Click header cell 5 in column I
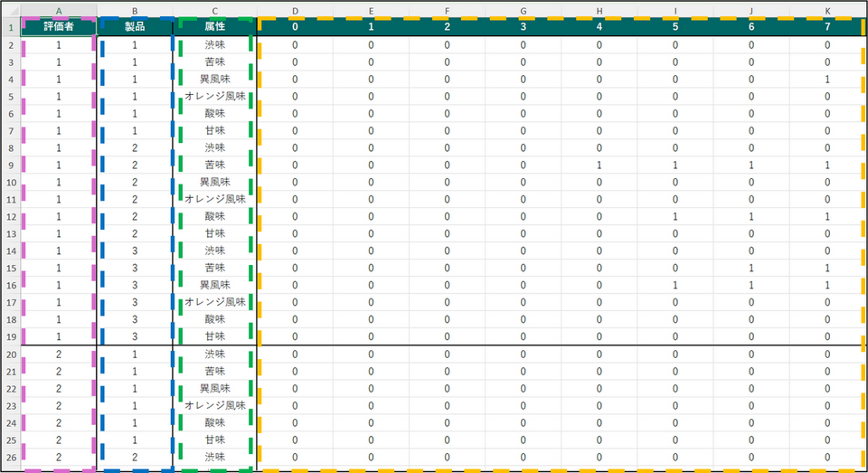 pos(675,26)
